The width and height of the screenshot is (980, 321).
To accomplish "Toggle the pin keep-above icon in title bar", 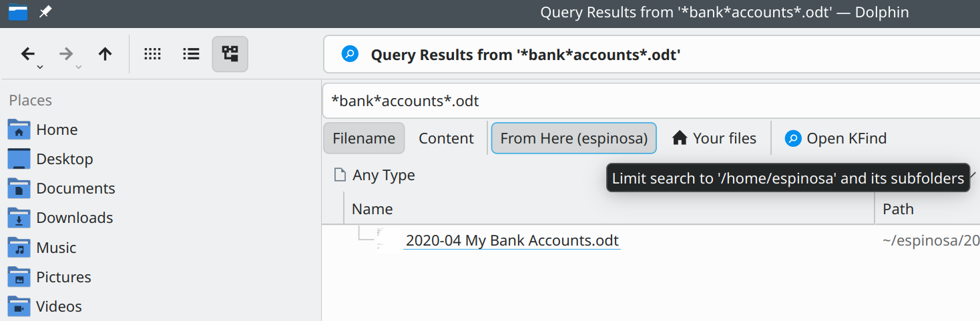I will tap(45, 12).
